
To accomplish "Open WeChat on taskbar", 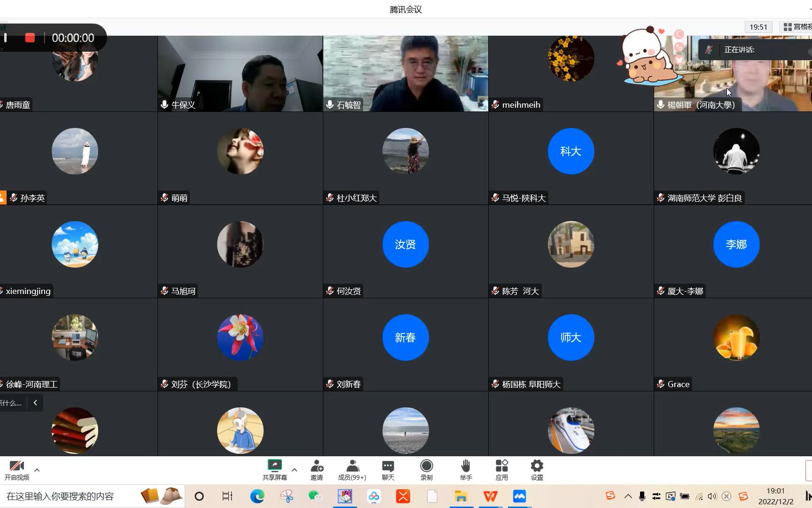I will [315, 496].
